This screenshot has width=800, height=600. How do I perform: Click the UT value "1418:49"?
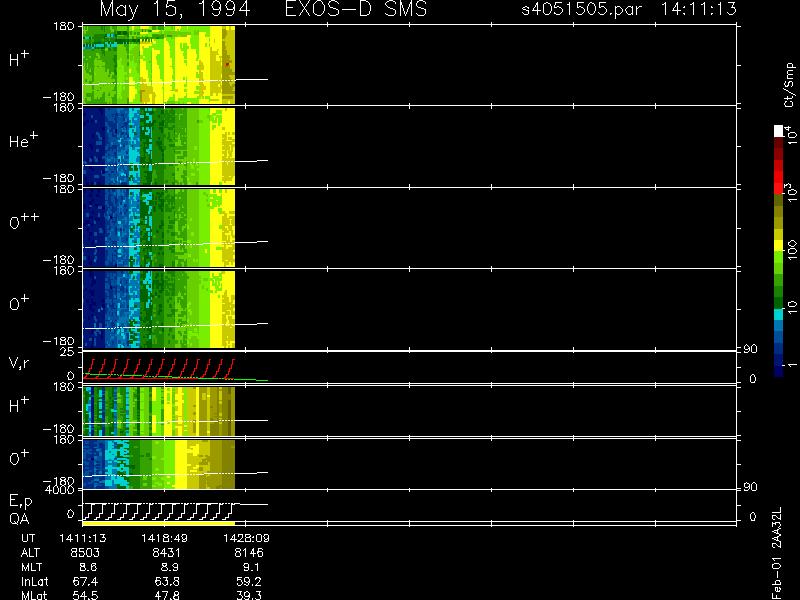(164, 538)
